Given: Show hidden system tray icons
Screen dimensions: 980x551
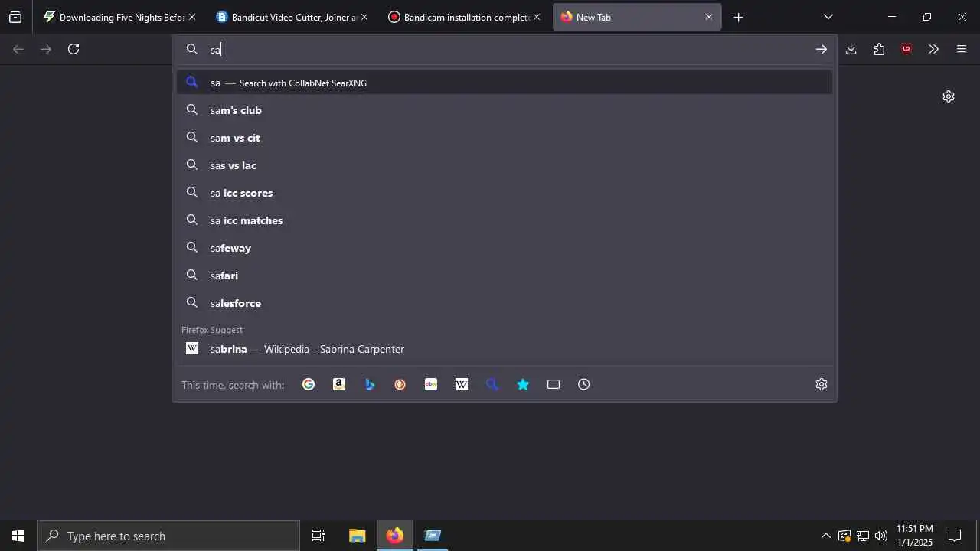Looking at the screenshot, I should click(826, 536).
